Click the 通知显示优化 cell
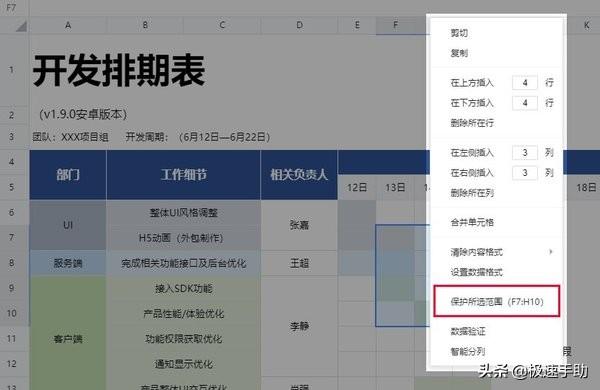Screen dimensions: 600x390 point(184,364)
